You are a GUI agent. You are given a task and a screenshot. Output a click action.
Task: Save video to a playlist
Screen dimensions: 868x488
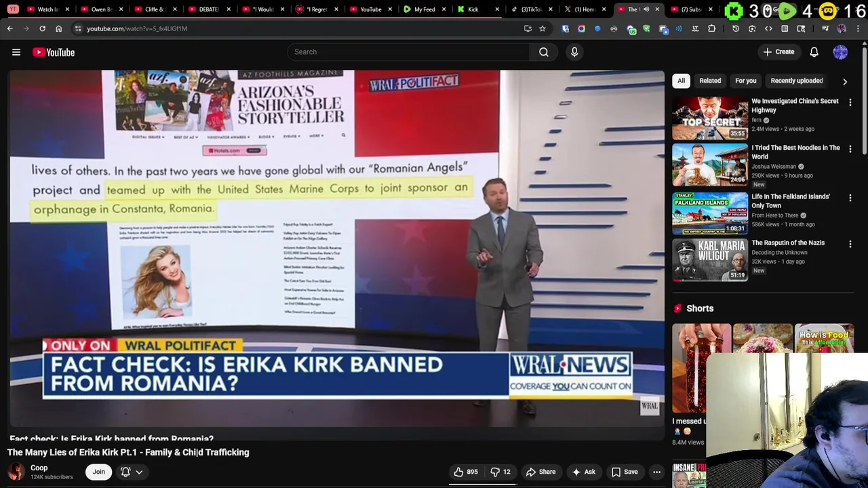coord(625,472)
